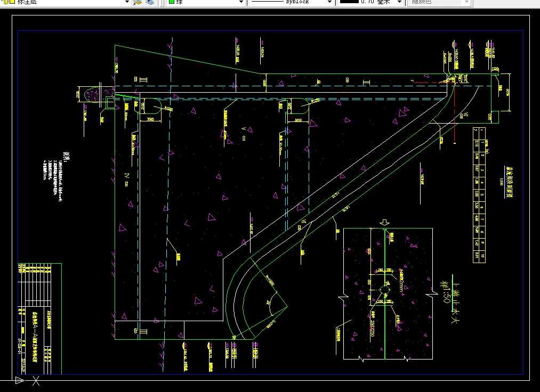Image resolution: width=540 pixels, height=392 pixels.
Task: Select the drawing title block table
Action: click(39, 318)
